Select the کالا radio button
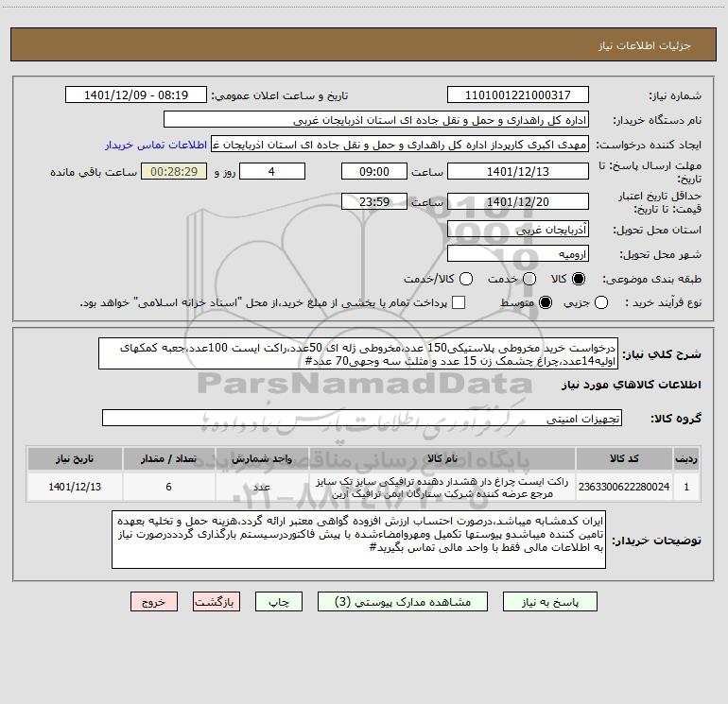This screenshot has width=728, height=704. [579, 279]
